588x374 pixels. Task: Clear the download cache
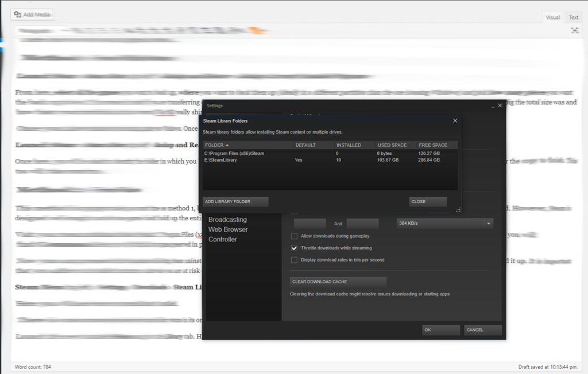338,282
